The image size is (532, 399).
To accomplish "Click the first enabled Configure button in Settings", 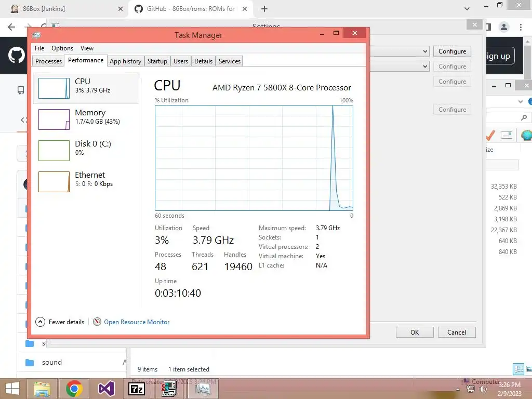I will coord(452,51).
